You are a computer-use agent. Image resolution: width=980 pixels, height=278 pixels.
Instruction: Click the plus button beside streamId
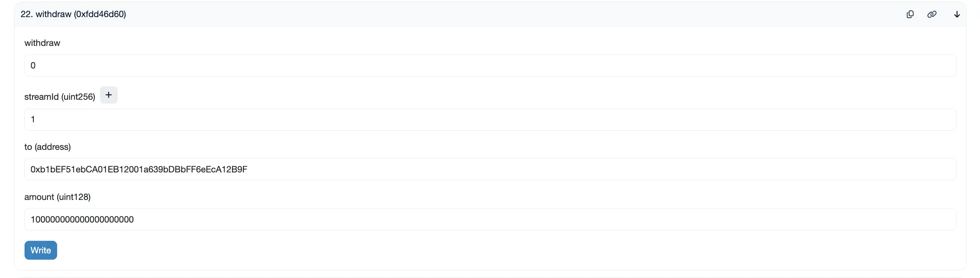109,95
